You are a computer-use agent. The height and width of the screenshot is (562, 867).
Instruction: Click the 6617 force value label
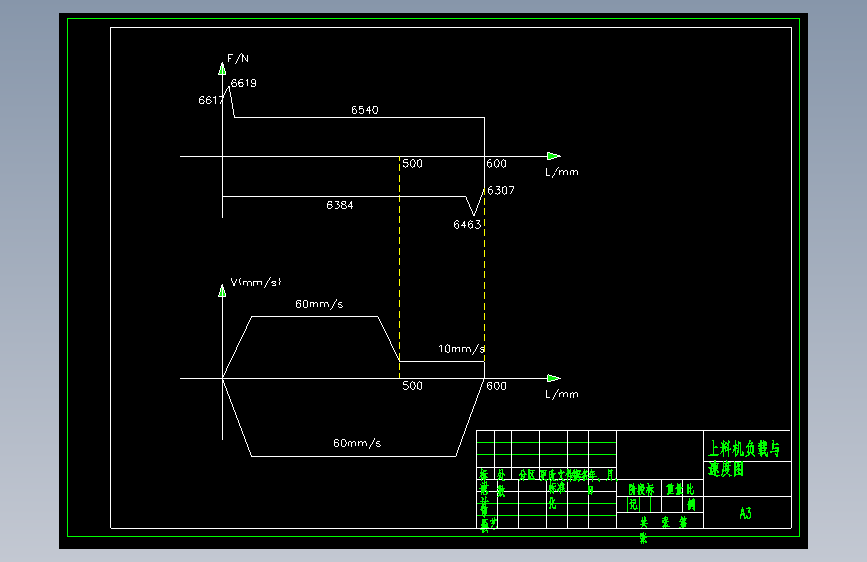click(x=211, y=100)
